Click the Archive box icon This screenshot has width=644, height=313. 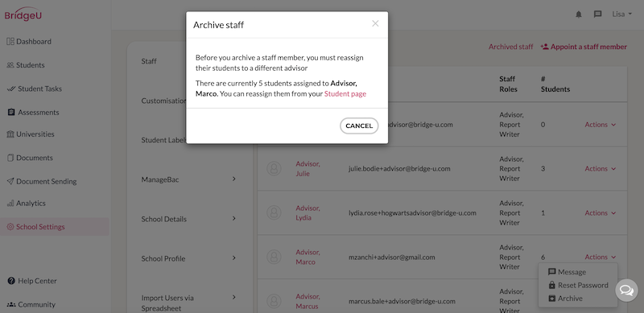click(552, 299)
